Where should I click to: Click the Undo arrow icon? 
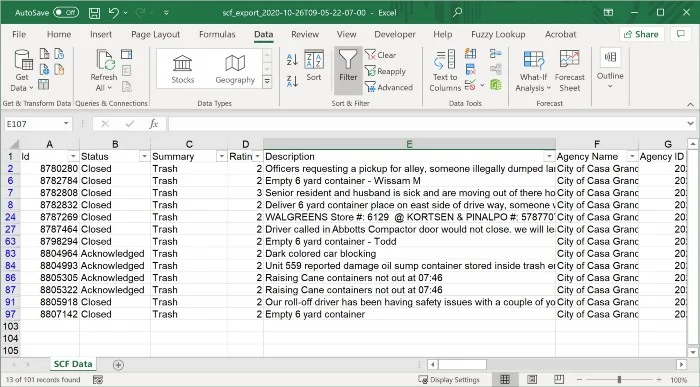113,13
